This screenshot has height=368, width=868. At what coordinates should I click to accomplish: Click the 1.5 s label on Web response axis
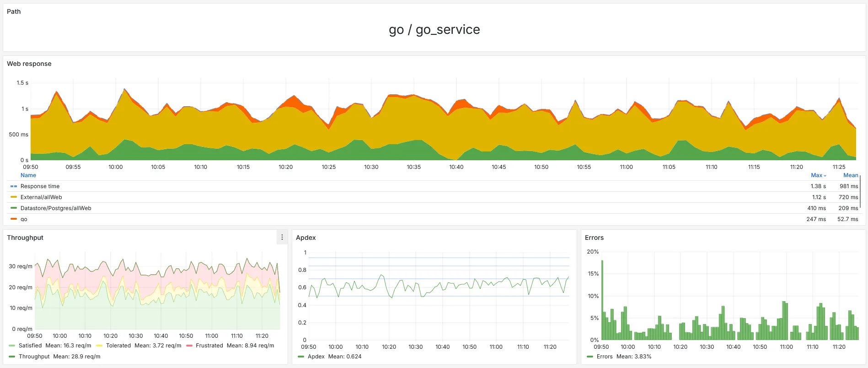[22, 83]
